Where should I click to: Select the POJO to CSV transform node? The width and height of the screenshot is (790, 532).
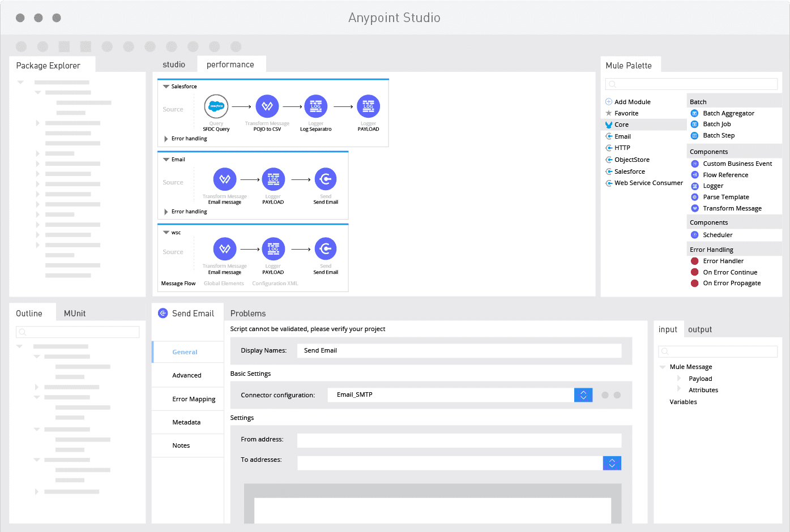point(267,106)
